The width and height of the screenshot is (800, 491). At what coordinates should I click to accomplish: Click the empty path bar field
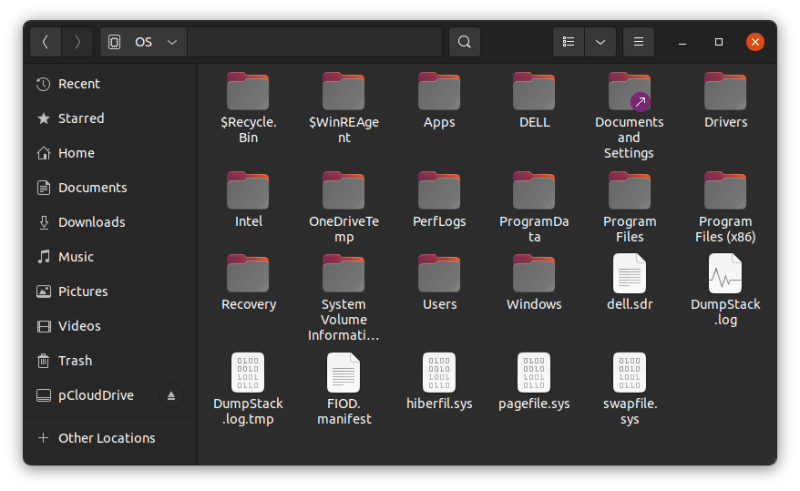[x=314, y=42]
